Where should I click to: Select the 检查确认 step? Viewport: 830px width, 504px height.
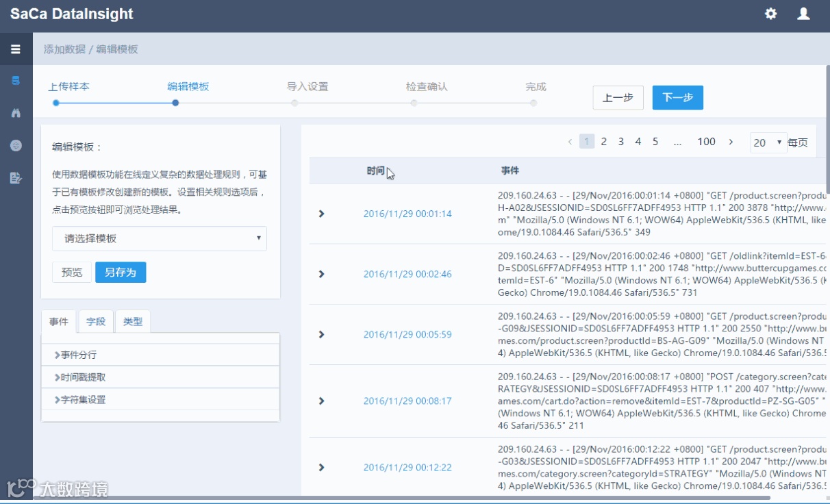(427, 87)
